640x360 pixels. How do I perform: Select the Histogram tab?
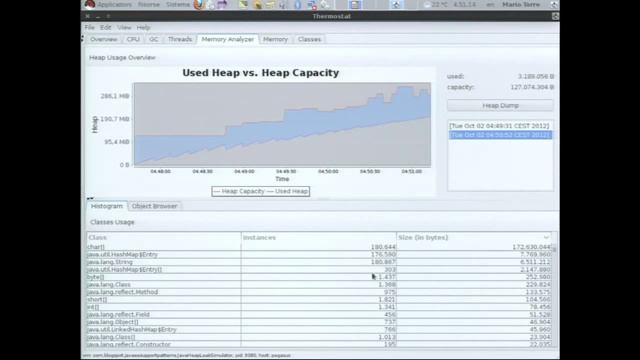(107, 206)
